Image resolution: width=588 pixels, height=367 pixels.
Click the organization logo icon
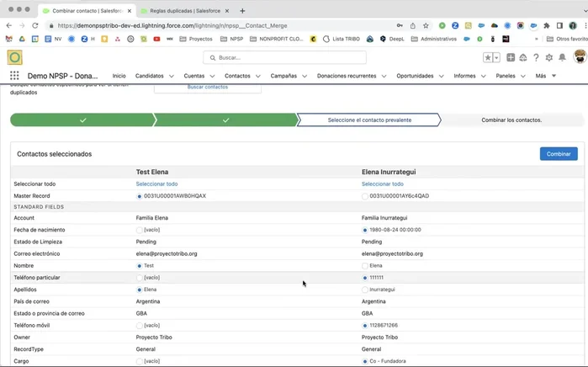pos(14,57)
